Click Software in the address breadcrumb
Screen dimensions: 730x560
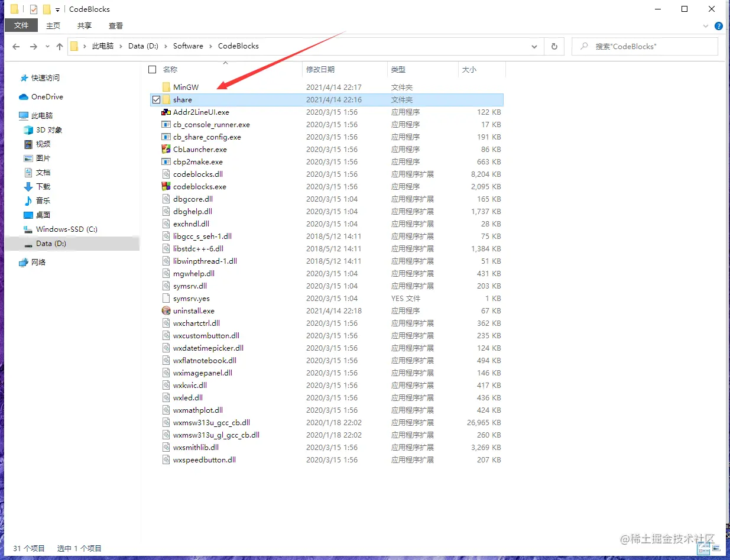pyautogui.click(x=188, y=46)
